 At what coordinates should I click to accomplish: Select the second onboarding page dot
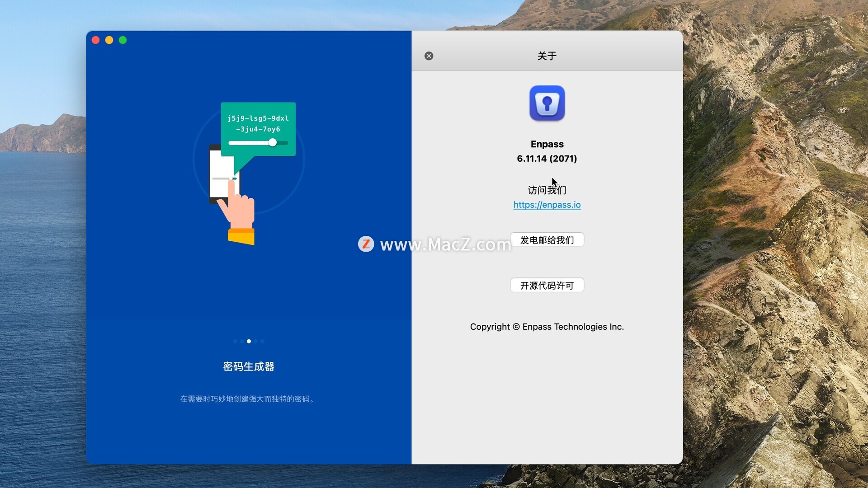tap(242, 341)
